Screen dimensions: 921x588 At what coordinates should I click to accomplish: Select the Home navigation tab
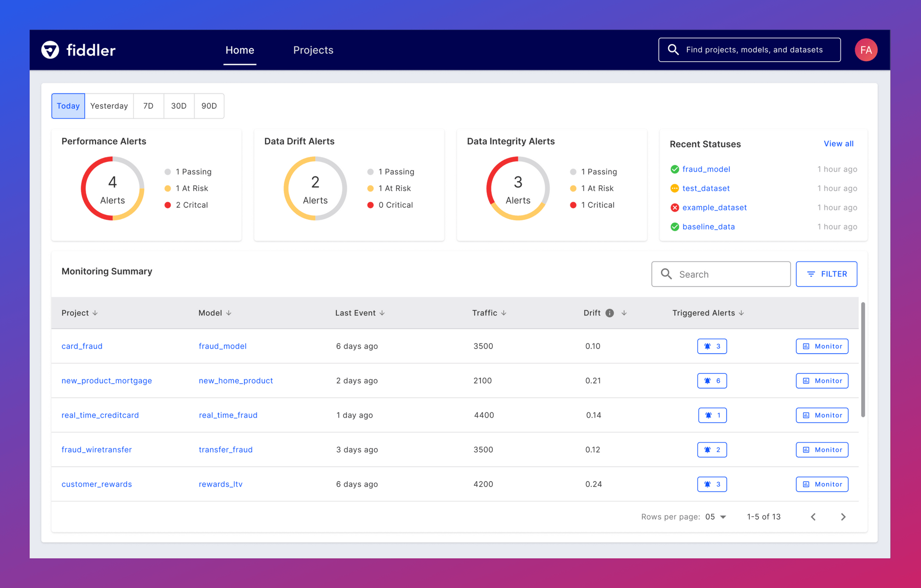(x=239, y=50)
